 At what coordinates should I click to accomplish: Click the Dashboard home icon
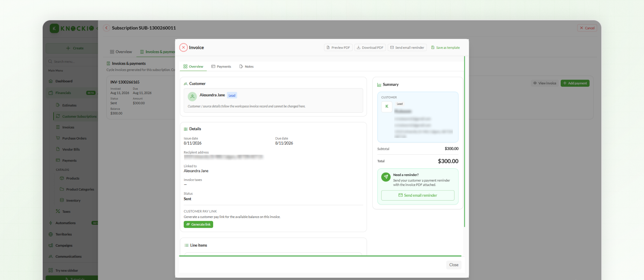51,81
